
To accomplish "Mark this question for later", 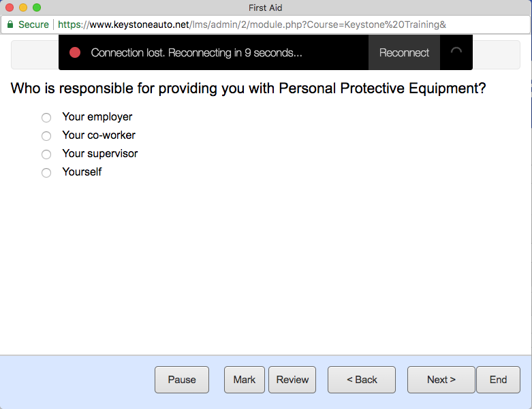I will [245, 380].
